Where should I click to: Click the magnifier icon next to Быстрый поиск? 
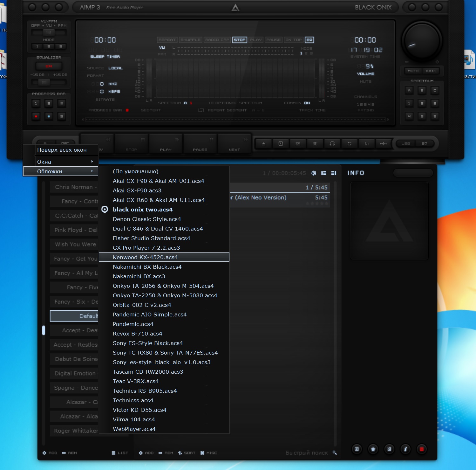click(x=335, y=453)
